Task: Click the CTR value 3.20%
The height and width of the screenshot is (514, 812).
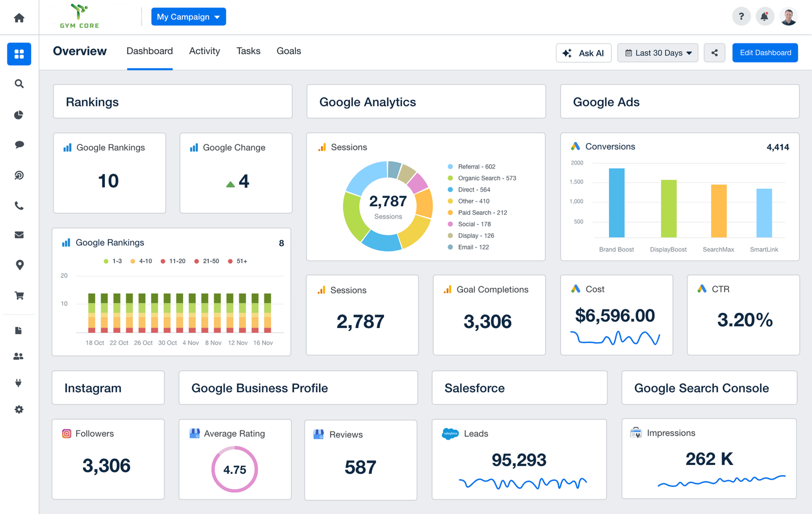Action: coord(745,320)
